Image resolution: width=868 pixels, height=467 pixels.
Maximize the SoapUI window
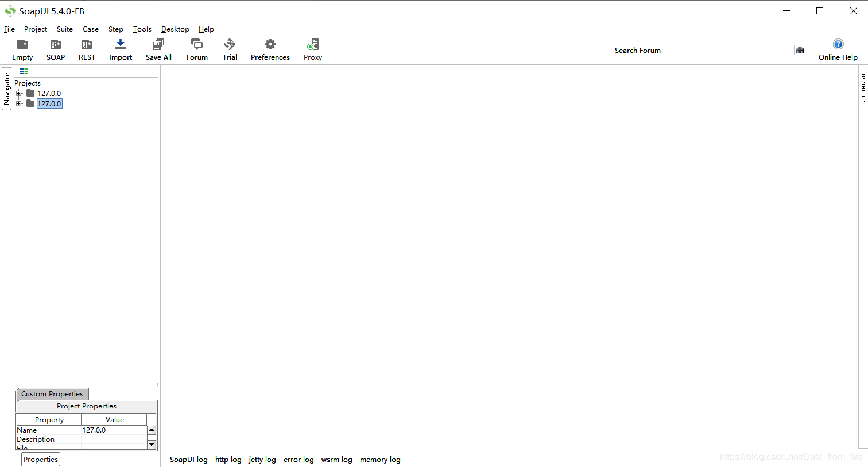point(820,11)
